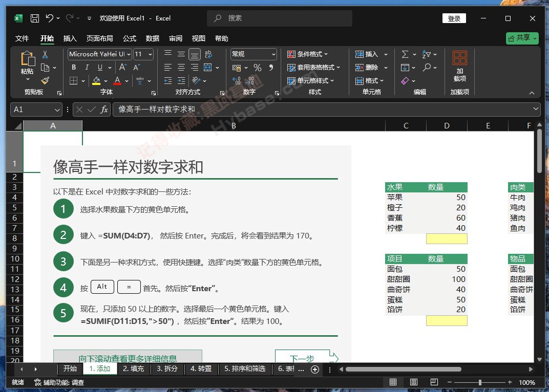This screenshot has height=392, width=549.
Task: Click the Format Painter brush icon
Action: point(45,81)
